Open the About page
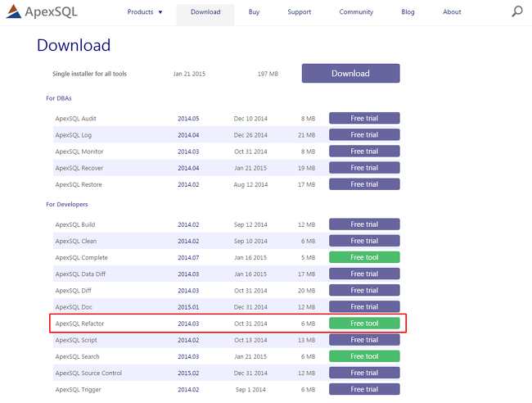Viewport: 532px width, 403px height. pos(452,12)
